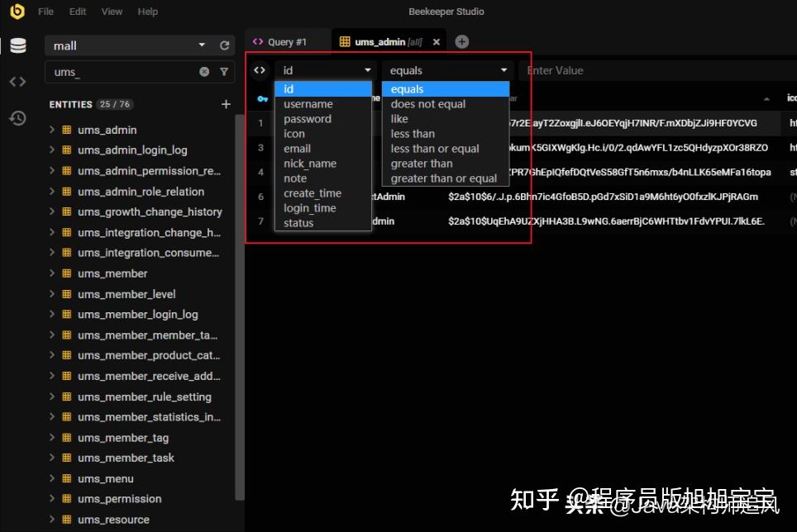Open the equals operator dropdown

(446, 70)
